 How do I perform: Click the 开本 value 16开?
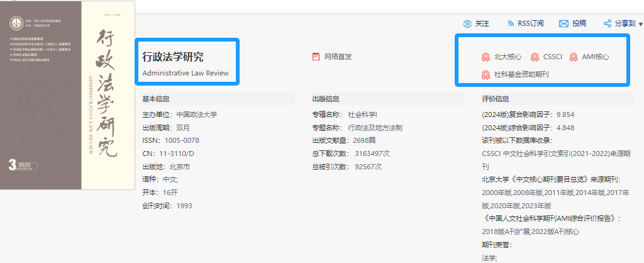170,193
